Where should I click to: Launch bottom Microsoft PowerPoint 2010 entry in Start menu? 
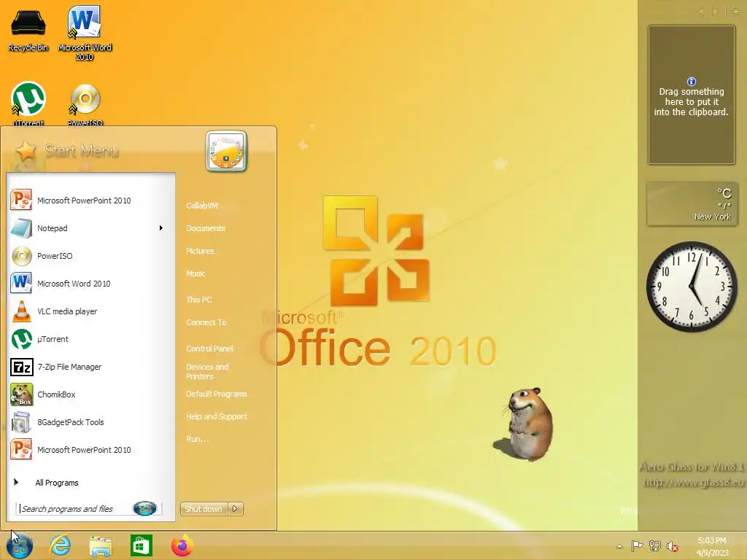pos(90,449)
